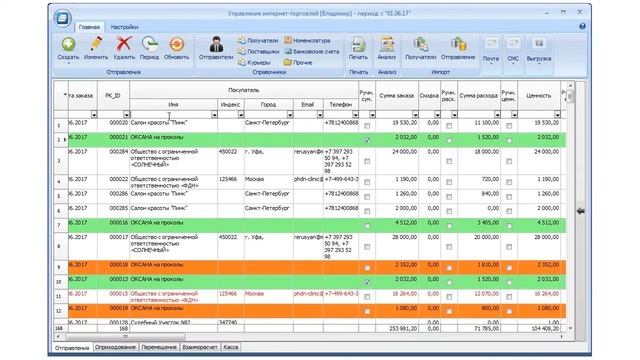Uncheck Ручн. сум. checkbox in row 2
This screenshot has width=640, height=360.
(x=367, y=140)
